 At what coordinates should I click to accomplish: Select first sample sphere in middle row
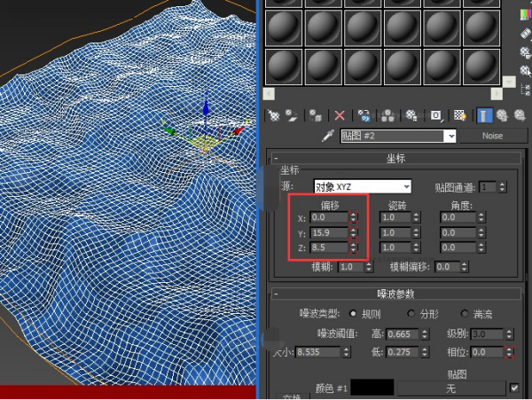(x=284, y=27)
